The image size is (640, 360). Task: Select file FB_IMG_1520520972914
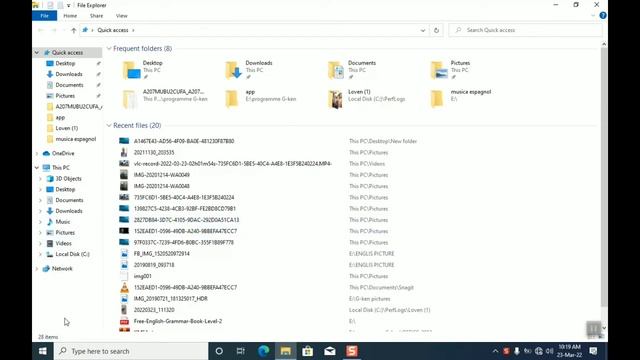click(x=162, y=253)
